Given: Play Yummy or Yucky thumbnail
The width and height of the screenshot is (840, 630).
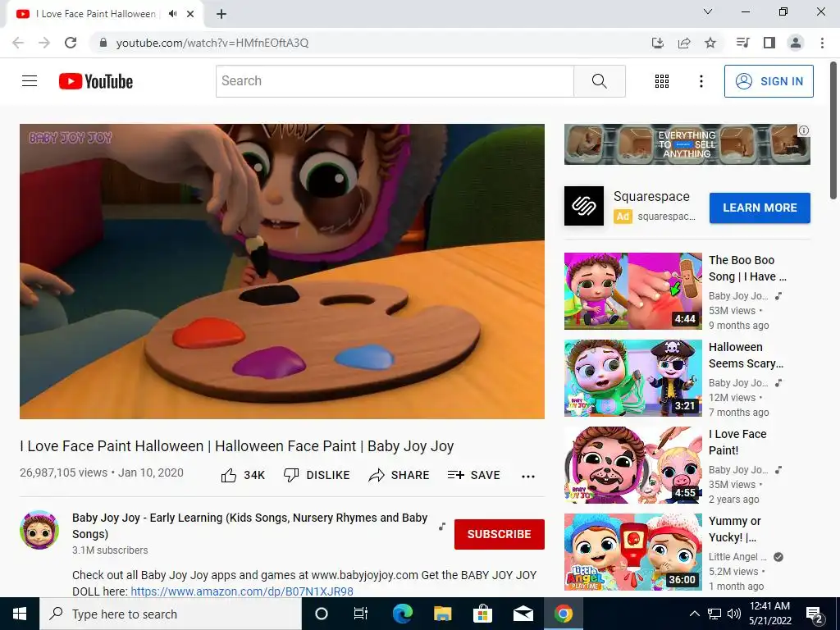Looking at the screenshot, I should coord(632,552).
